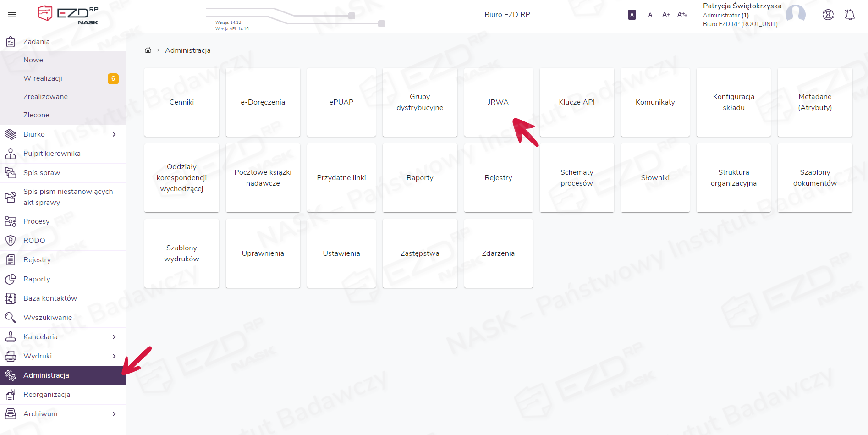868x435 pixels.
Task: Click the RODO shield icon
Action: (x=11, y=241)
